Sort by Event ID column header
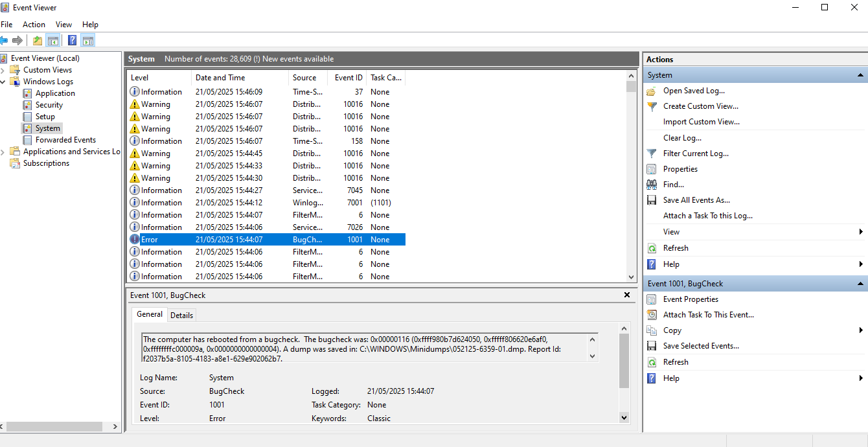 (347, 78)
